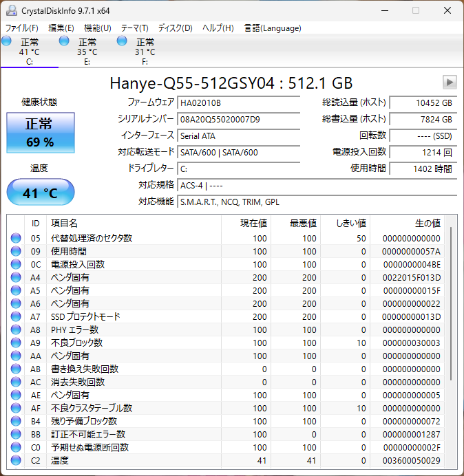Viewport: 464px width, 476px height.
Task: Click the interface field Serial ATA
Action: (x=238, y=136)
